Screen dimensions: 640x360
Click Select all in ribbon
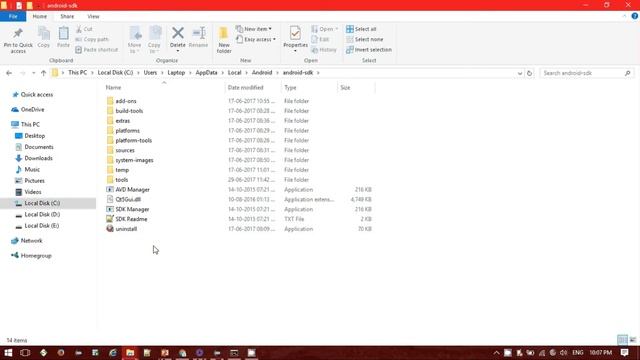tap(361, 29)
